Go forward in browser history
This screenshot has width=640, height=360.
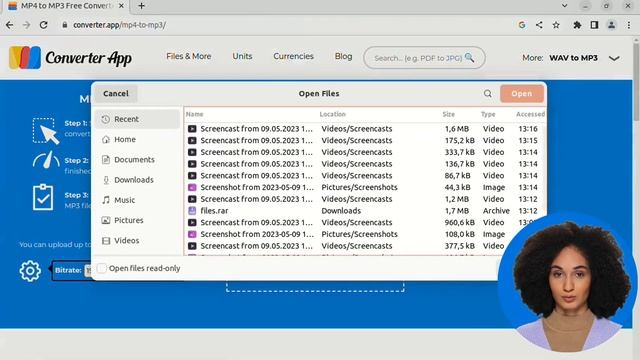tap(27, 25)
